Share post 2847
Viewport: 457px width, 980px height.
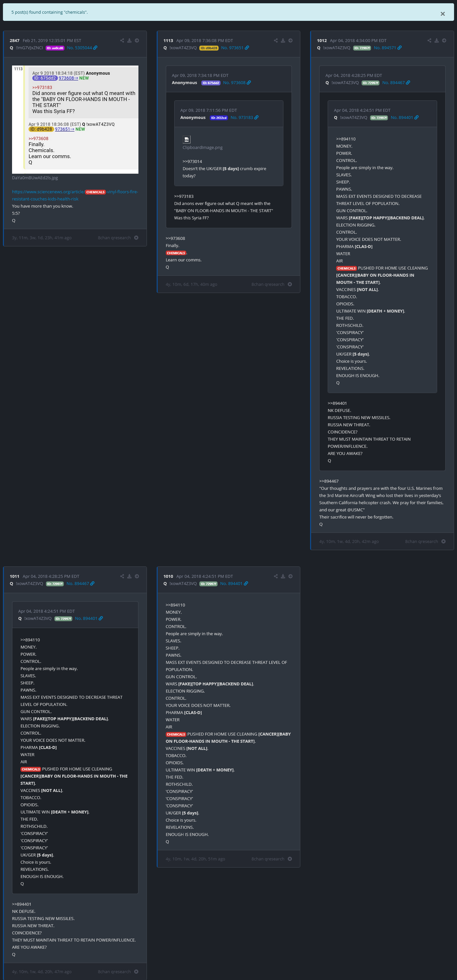pos(122,40)
